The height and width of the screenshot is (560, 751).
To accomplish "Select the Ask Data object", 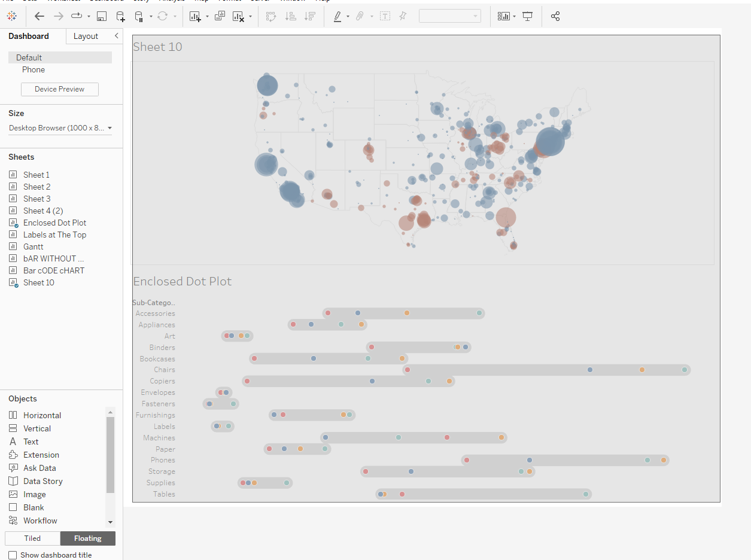I will [x=39, y=468].
